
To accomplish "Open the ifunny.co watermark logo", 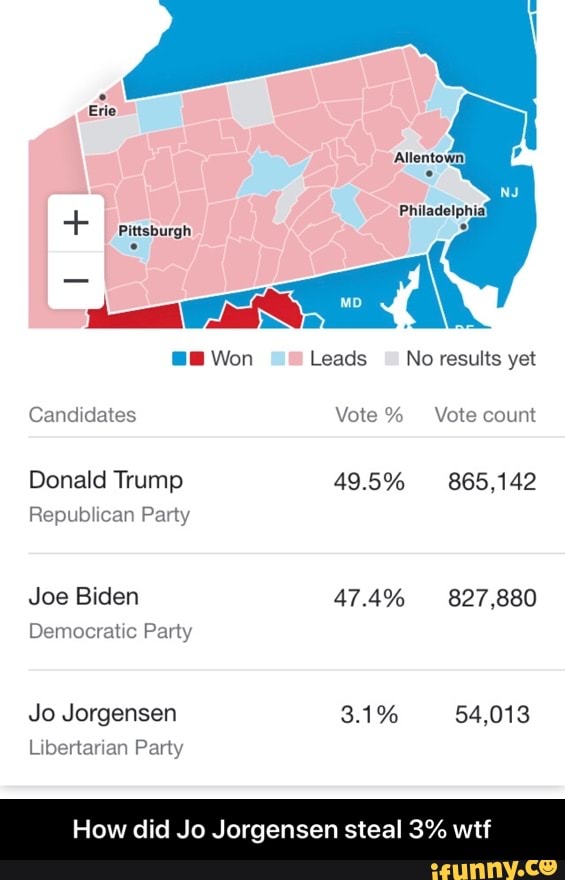I will click(x=494, y=869).
